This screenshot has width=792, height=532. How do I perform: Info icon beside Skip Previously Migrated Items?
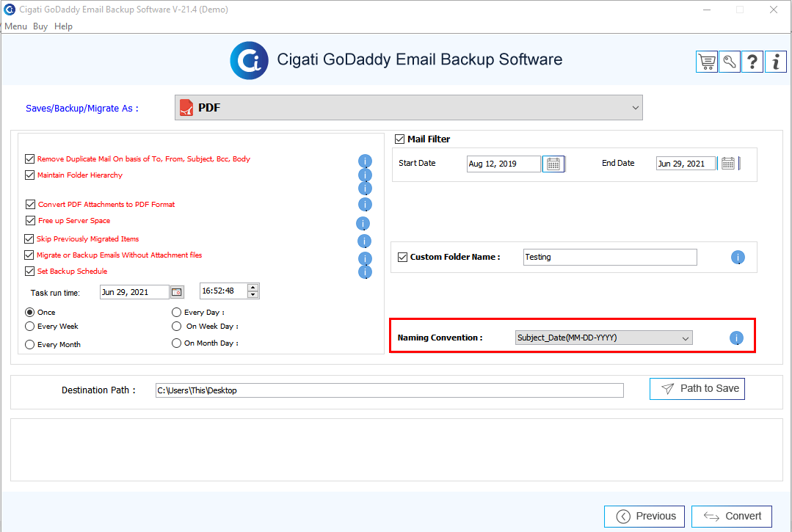tap(364, 241)
